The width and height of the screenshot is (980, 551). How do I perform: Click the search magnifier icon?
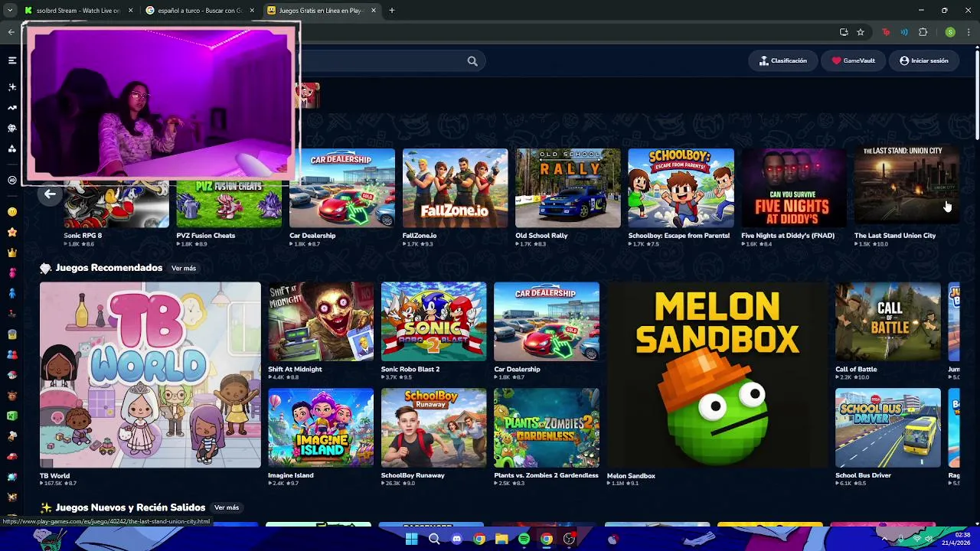click(x=472, y=61)
